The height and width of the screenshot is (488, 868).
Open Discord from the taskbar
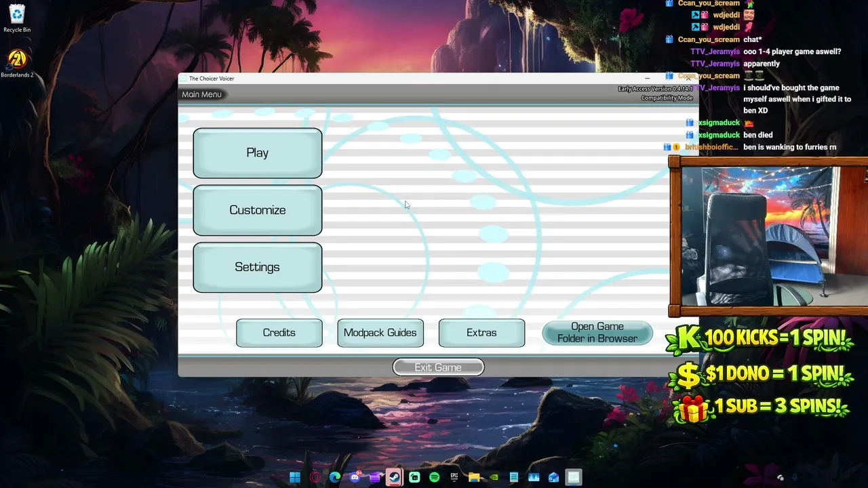(355, 477)
